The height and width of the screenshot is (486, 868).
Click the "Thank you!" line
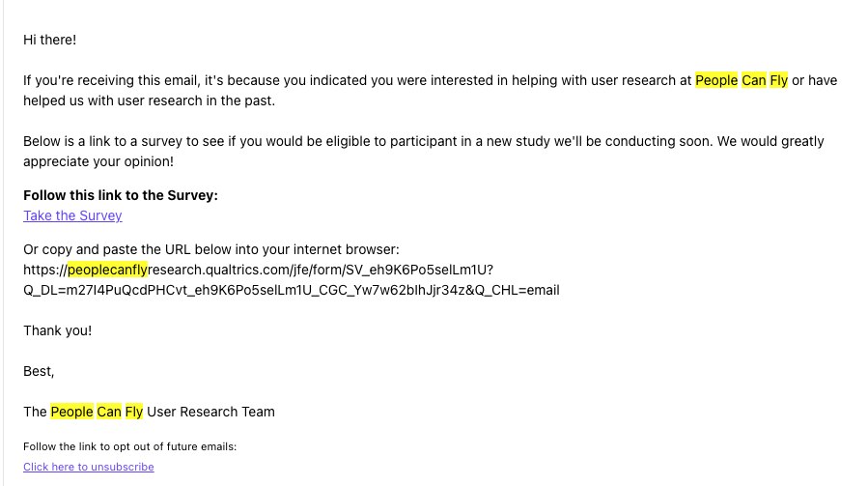point(58,330)
